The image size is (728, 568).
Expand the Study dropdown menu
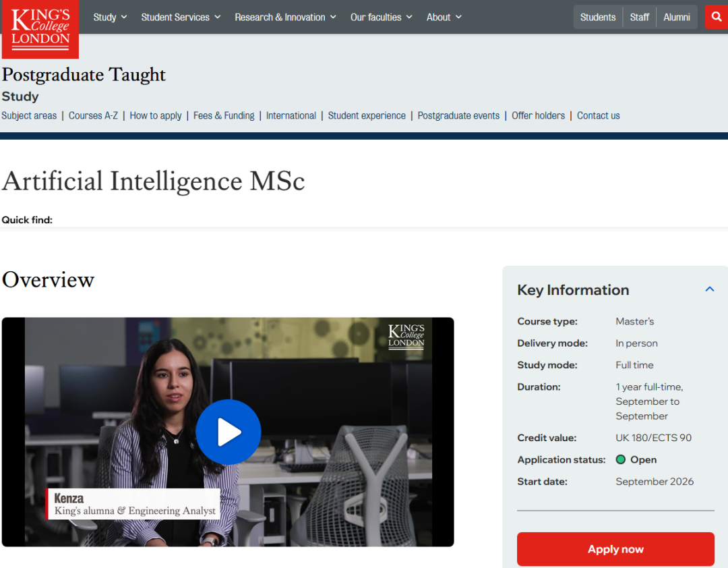click(x=110, y=17)
